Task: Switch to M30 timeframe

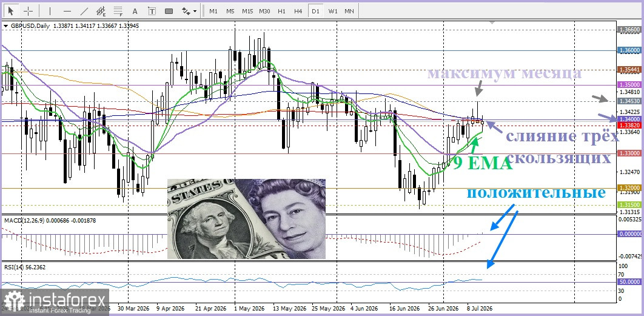Action: [x=264, y=11]
